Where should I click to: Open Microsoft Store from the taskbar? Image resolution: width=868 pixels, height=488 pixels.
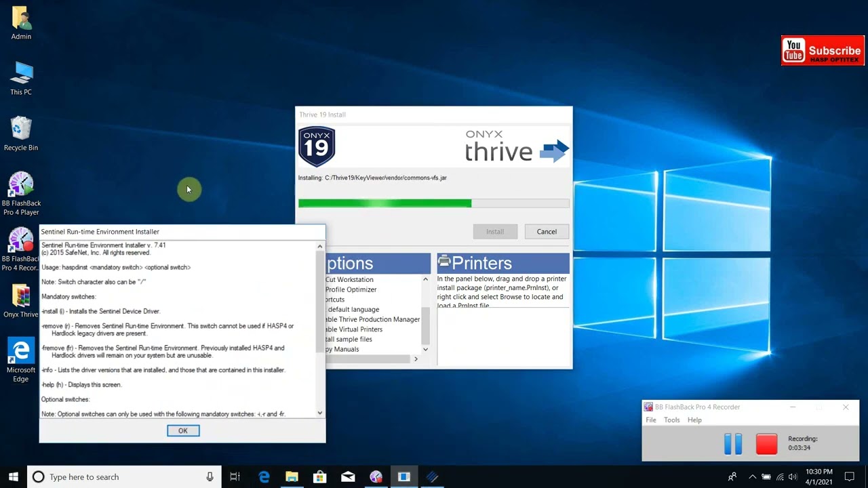(319, 477)
